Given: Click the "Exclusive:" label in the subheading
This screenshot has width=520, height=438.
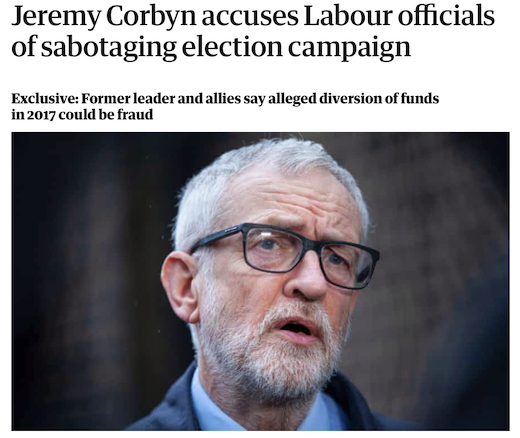Looking at the screenshot, I should [45, 98].
